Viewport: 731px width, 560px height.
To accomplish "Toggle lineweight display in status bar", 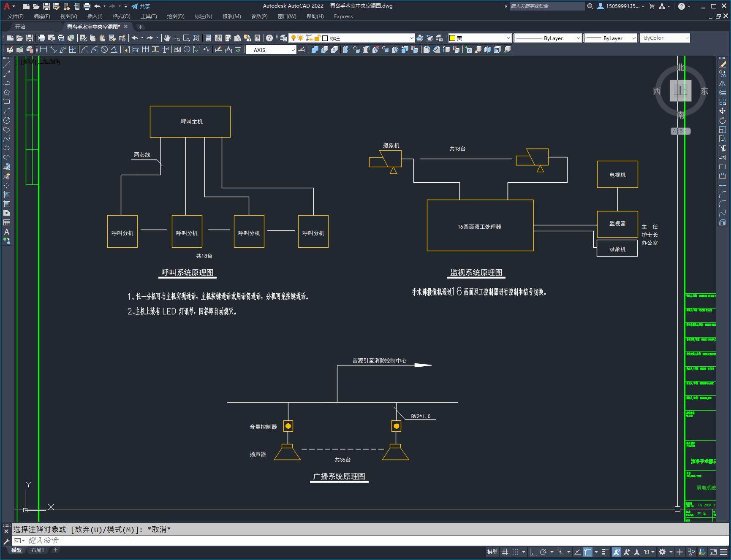I will [605, 552].
